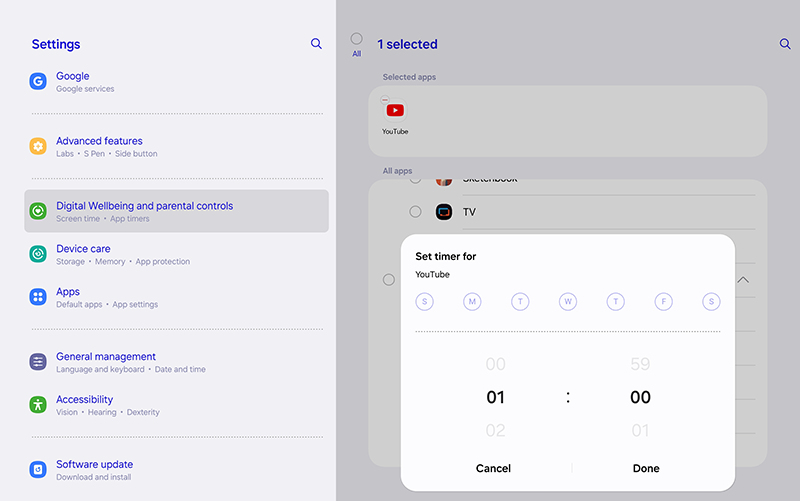Enable Wednesday in the timer days
Viewport: 800px width, 501px height.
click(568, 301)
